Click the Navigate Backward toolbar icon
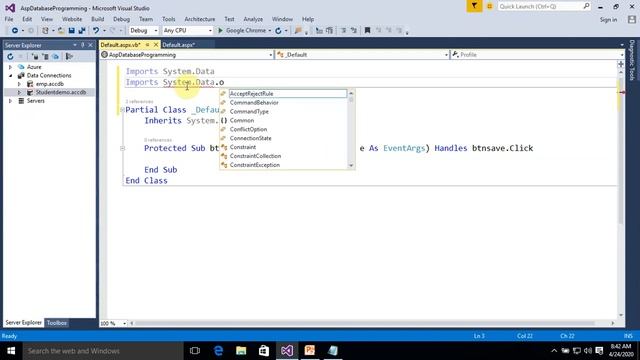The height and width of the screenshot is (360, 640). click(x=15, y=31)
